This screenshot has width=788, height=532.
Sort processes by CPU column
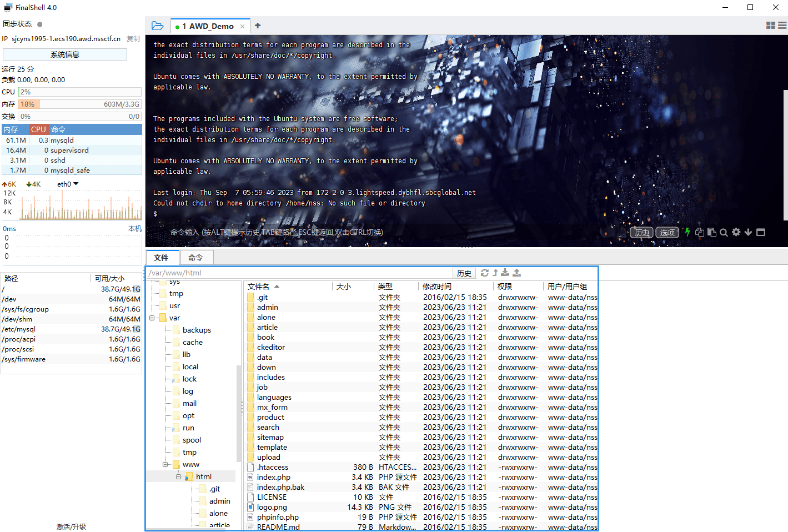[x=39, y=129]
